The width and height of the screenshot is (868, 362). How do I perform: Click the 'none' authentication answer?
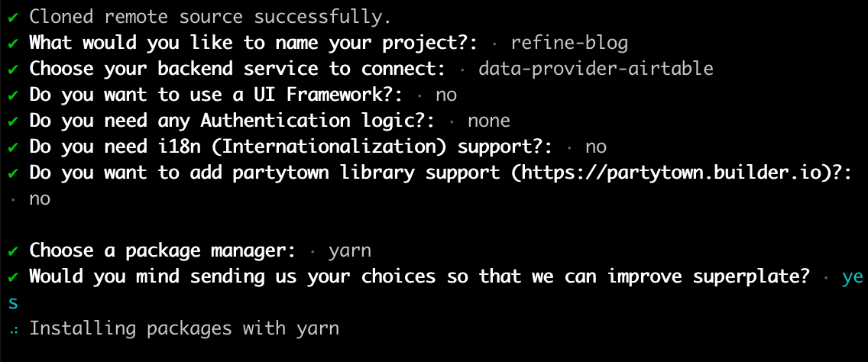489,121
